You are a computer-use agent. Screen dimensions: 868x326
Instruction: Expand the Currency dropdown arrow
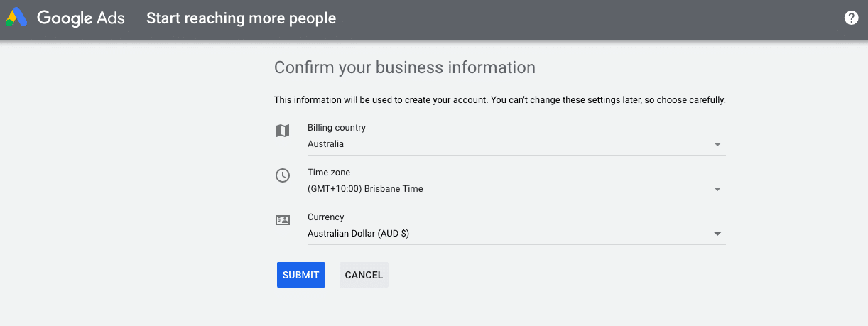click(717, 234)
